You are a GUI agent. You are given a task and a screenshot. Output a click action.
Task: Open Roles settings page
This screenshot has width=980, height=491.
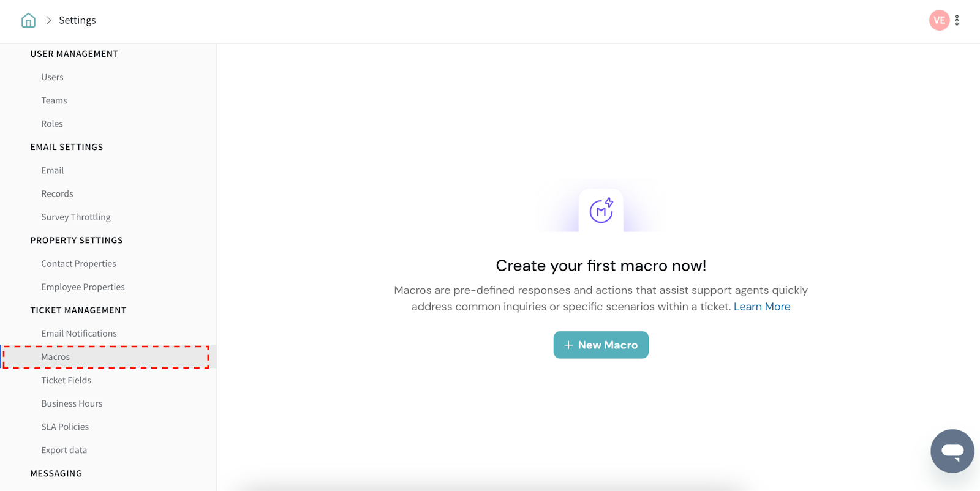pyautogui.click(x=52, y=124)
